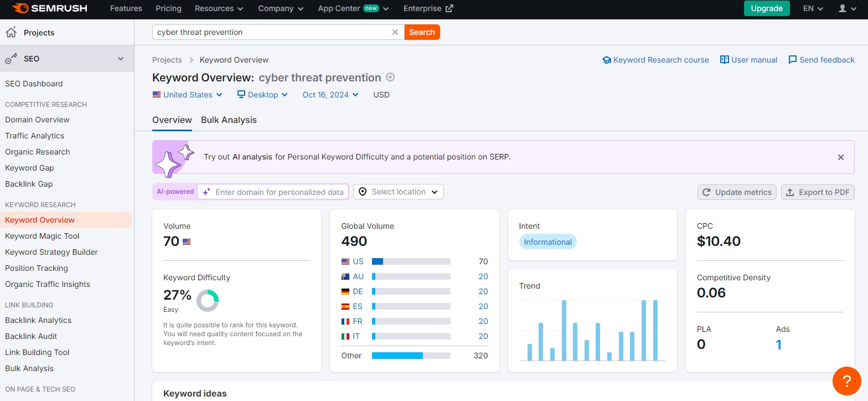Click the DE country link in Global Volume
868x401 pixels.
[x=358, y=291]
